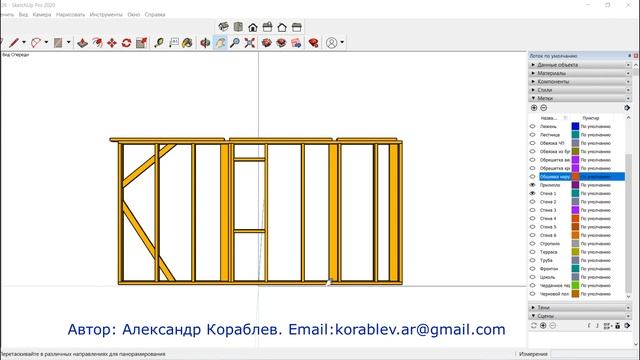Show the Стена 3 tag

(533, 210)
